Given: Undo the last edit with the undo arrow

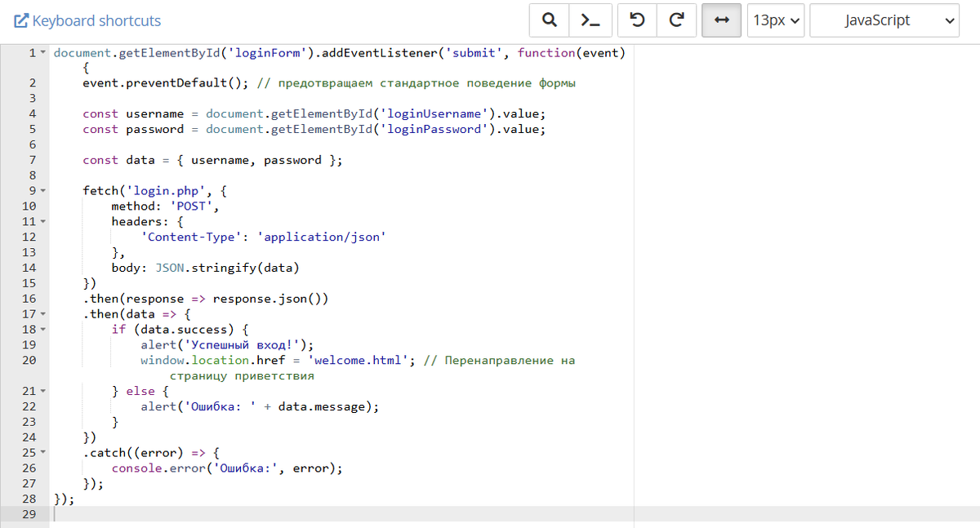Looking at the screenshot, I should tap(637, 20).
